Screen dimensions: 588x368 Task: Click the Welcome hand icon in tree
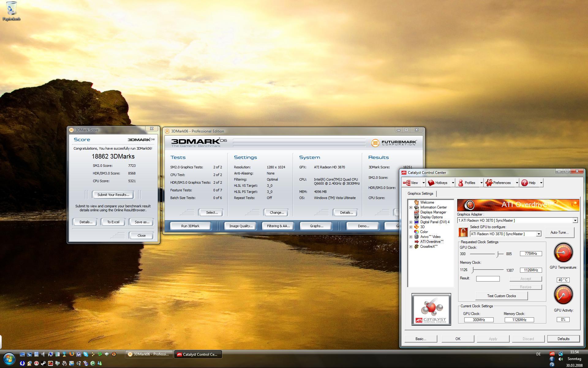(417, 202)
